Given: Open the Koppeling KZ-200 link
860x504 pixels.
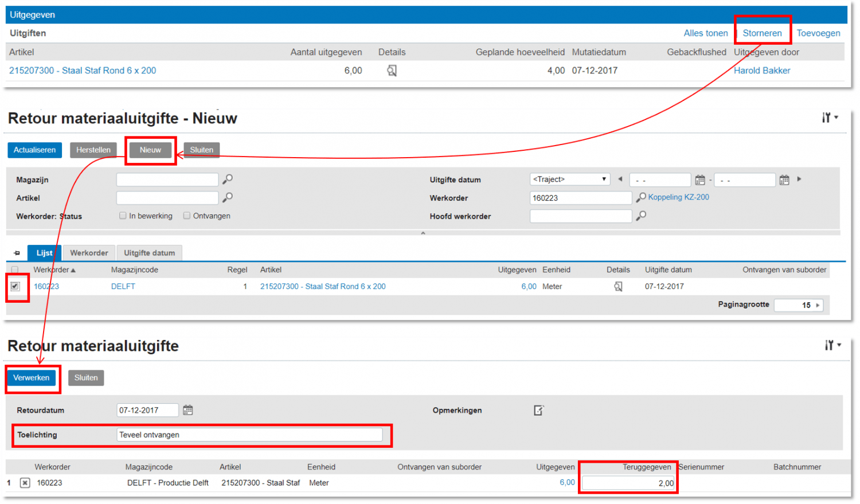Looking at the screenshot, I should [x=679, y=198].
